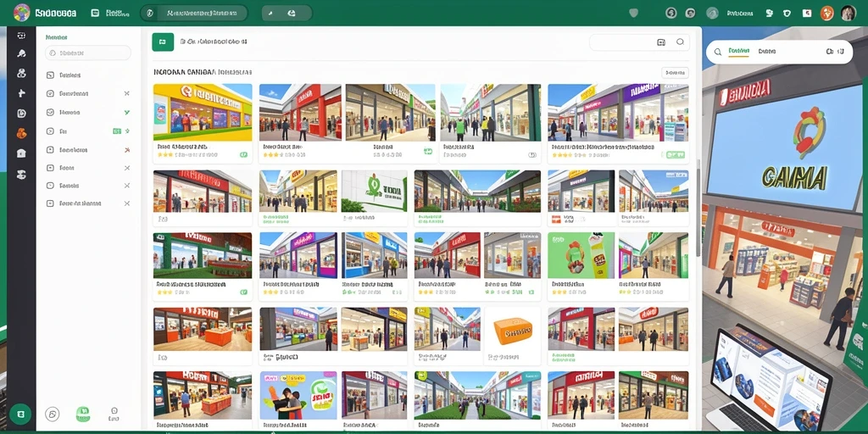Click the vertical scrollbar of the gallery panel
868x434 pixels.
tap(698, 208)
